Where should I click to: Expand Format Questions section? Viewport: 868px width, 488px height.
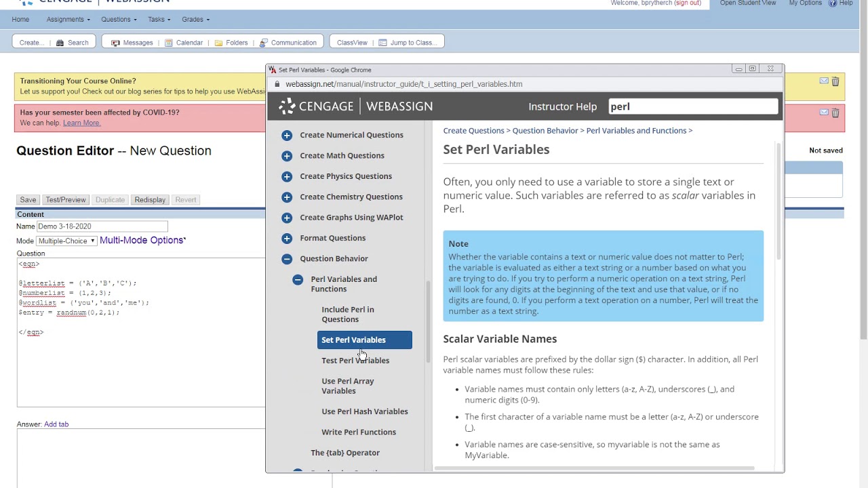[x=287, y=238]
